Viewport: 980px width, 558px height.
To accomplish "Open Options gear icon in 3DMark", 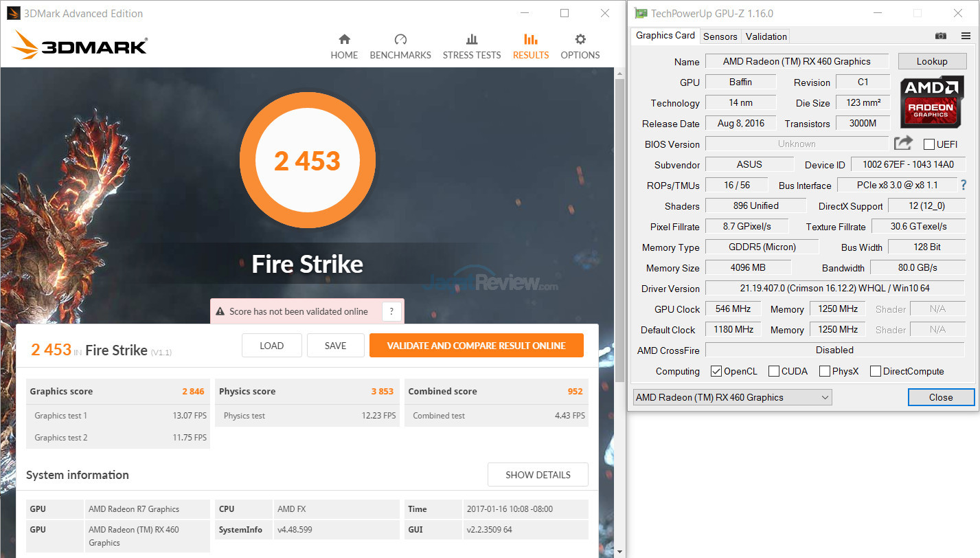I will point(580,39).
